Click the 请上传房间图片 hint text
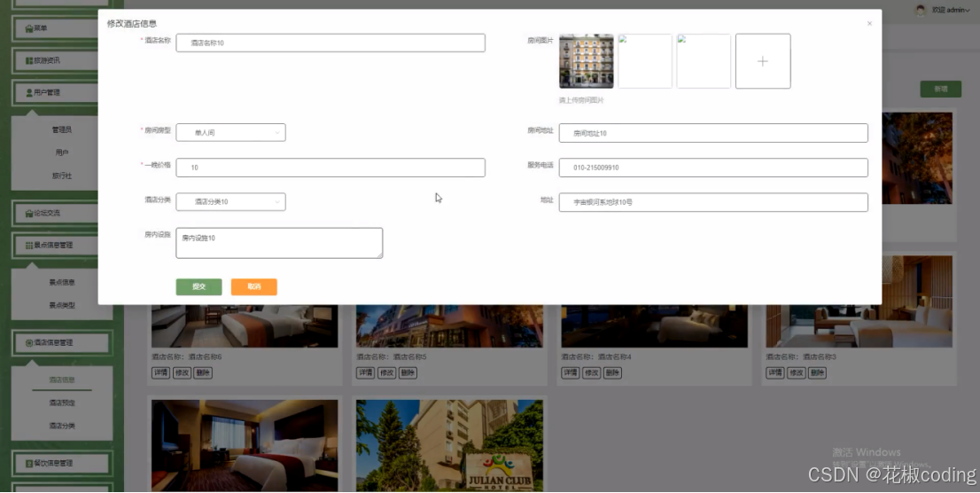Image resolution: width=980 pixels, height=493 pixels. (x=581, y=100)
